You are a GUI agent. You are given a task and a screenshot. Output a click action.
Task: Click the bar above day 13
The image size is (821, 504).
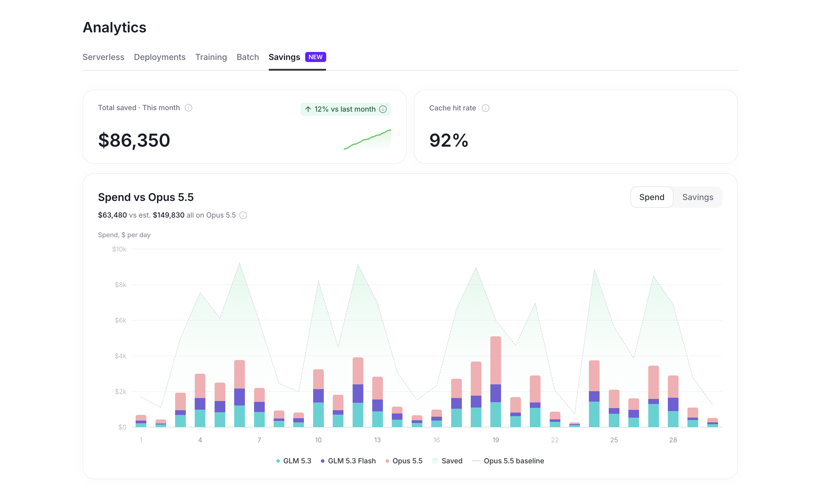tap(377, 402)
